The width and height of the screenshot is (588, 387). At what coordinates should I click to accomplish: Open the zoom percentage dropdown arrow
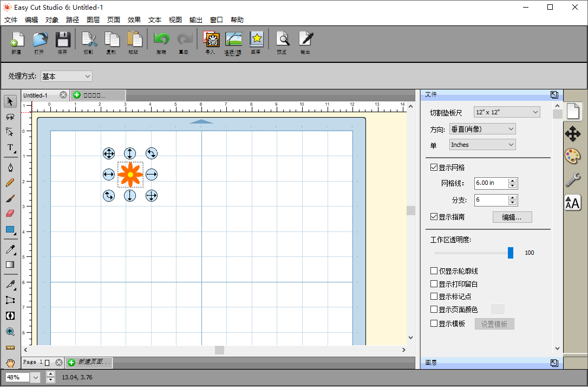[36, 377]
